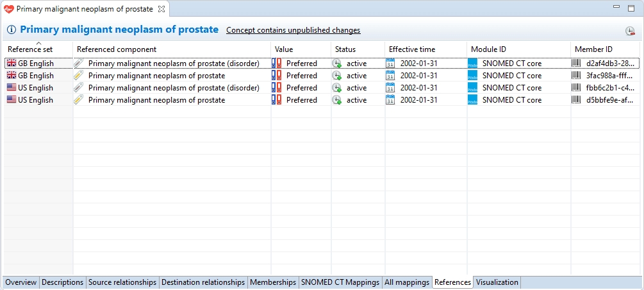Close the Primary malignant neoplasm of prostate editor tab
Screen dimensions: 644x290
[161, 9]
